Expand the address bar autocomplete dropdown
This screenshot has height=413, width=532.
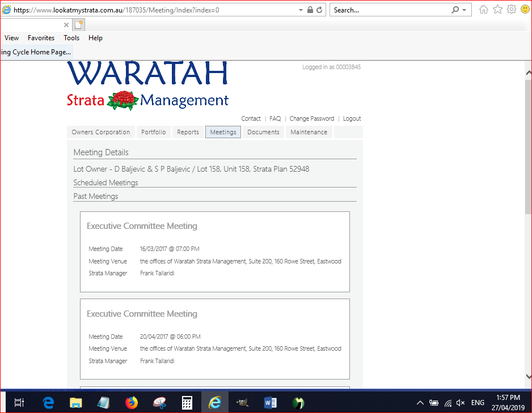pyautogui.click(x=301, y=10)
